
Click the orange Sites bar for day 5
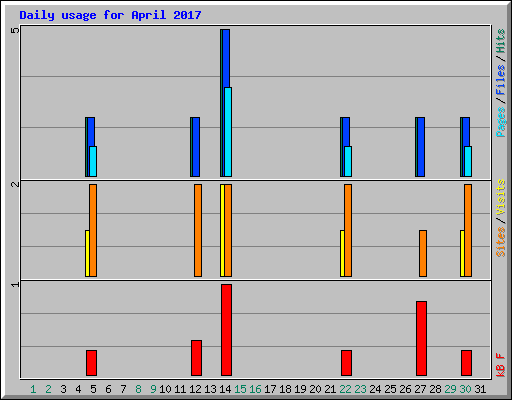click(x=93, y=230)
